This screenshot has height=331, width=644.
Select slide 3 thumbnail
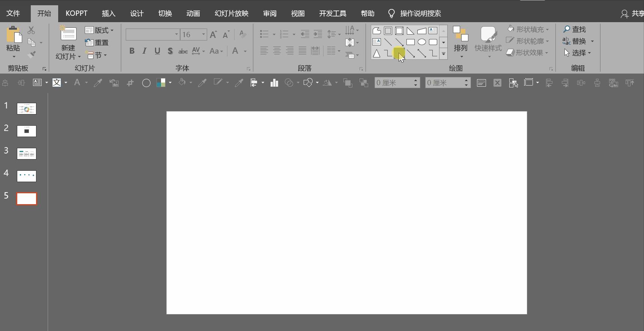(27, 153)
